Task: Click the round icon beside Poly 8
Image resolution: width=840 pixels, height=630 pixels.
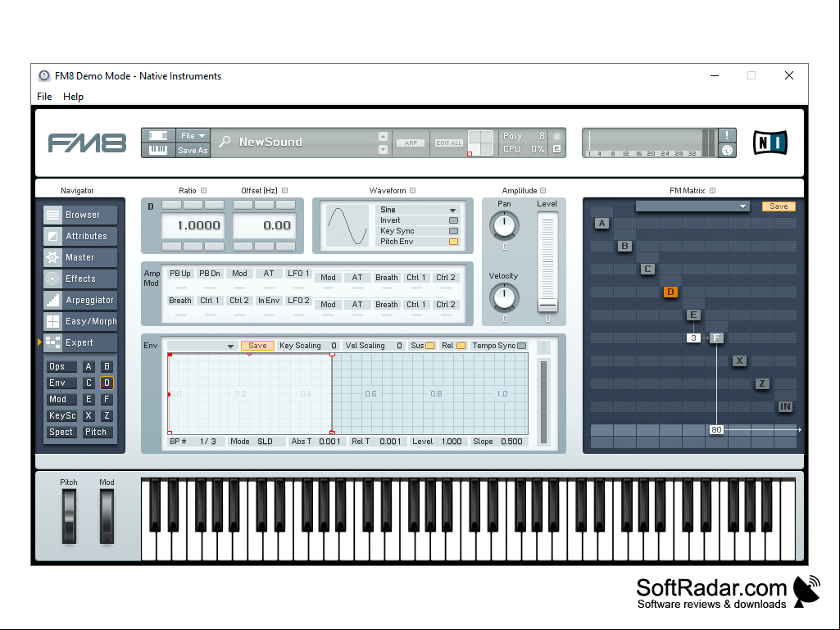Action: click(556, 136)
